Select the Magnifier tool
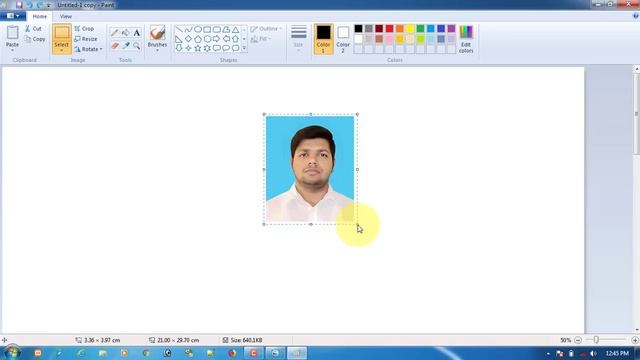This screenshot has height=360, width=640. (x=137, y=46)
